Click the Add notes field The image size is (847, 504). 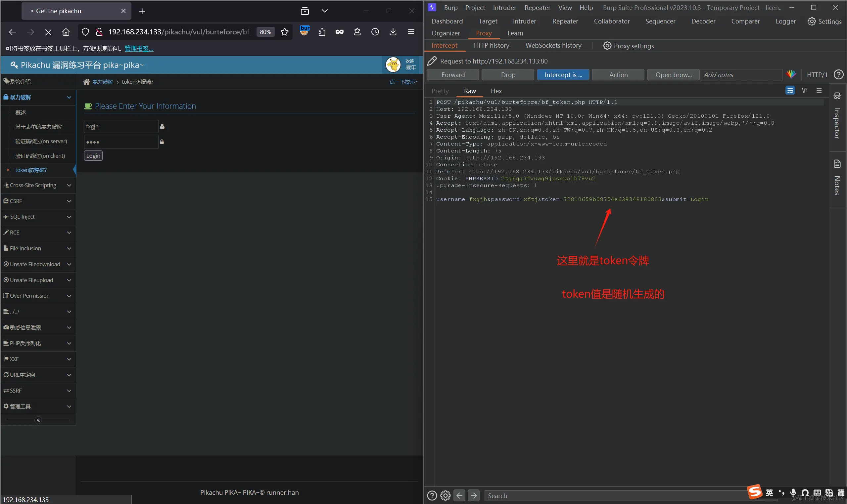tap(741, 75)
